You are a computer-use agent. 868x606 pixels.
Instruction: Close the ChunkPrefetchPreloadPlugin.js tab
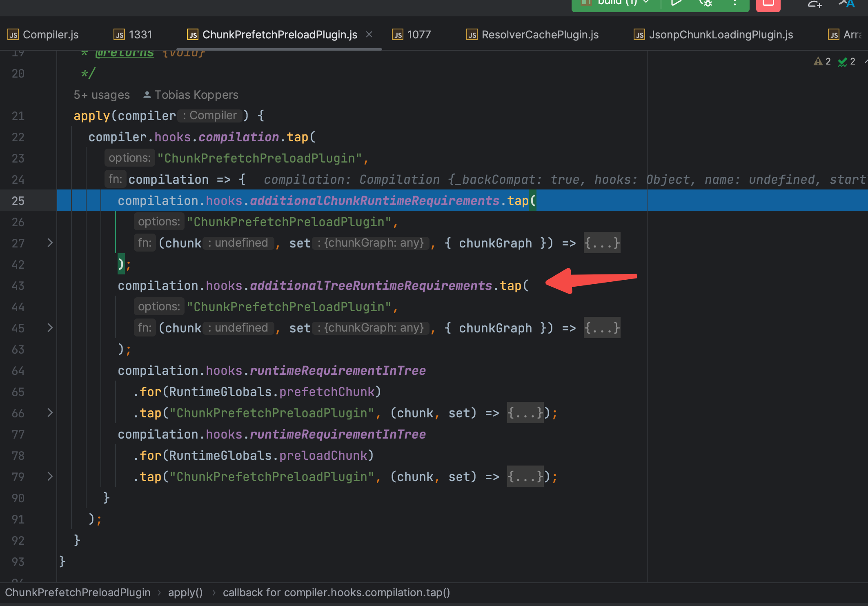pyautogui.click(x=369, y=35)
